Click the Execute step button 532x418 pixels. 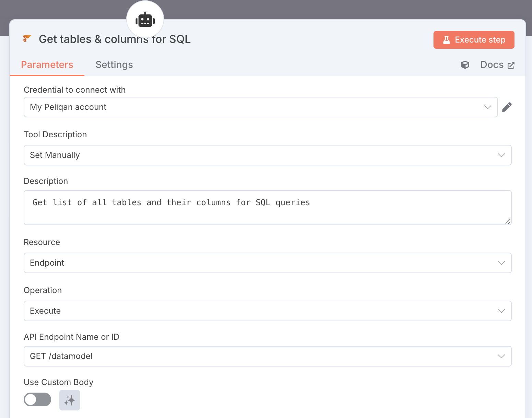coord(474,40)
